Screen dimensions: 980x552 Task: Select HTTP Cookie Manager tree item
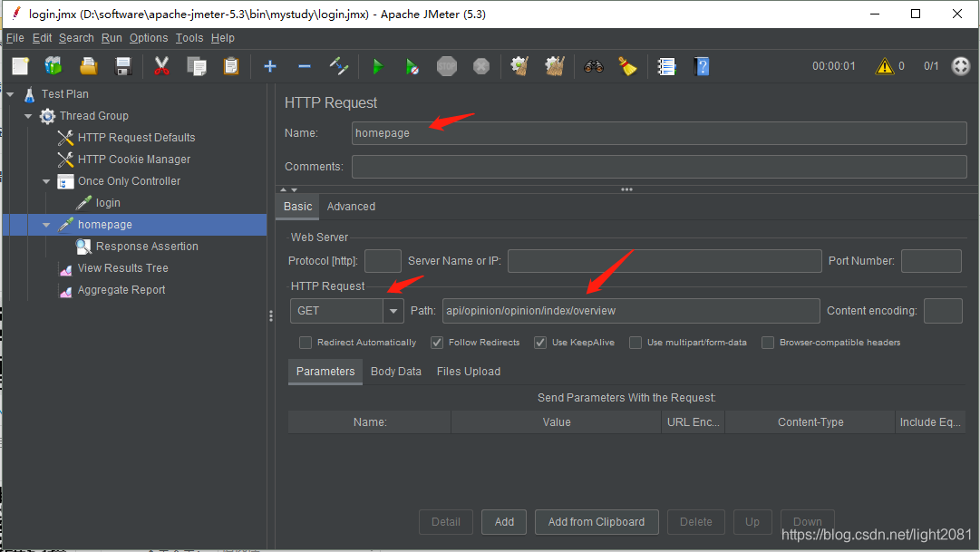pos(134,160)
